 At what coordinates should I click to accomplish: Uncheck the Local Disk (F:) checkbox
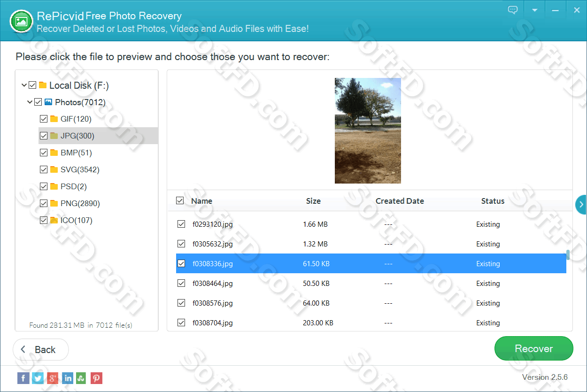[x=32, y=85]
